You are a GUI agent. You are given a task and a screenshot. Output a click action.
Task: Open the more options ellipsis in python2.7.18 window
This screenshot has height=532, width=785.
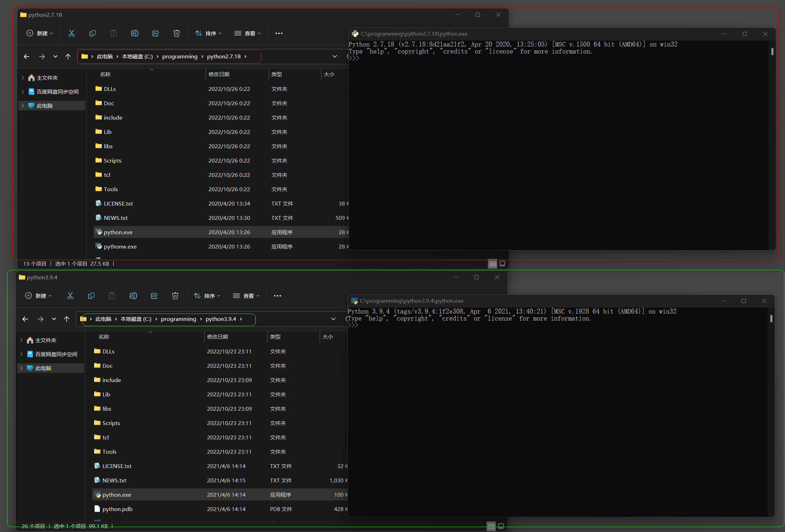pos(279,33)
